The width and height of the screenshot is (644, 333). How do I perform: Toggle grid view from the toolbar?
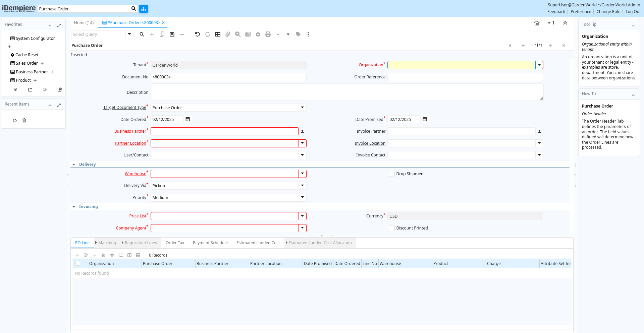pyautogui.click(x=218, y=34)
